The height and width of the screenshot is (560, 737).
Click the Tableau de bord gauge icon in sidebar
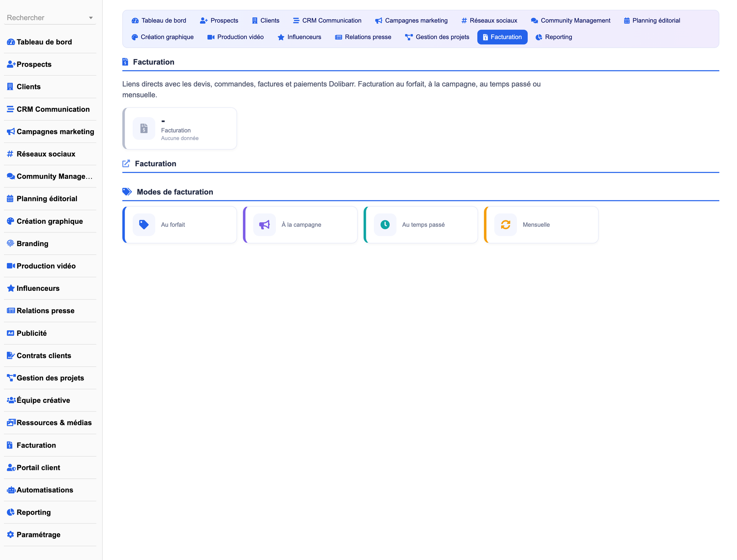(11, 42)
